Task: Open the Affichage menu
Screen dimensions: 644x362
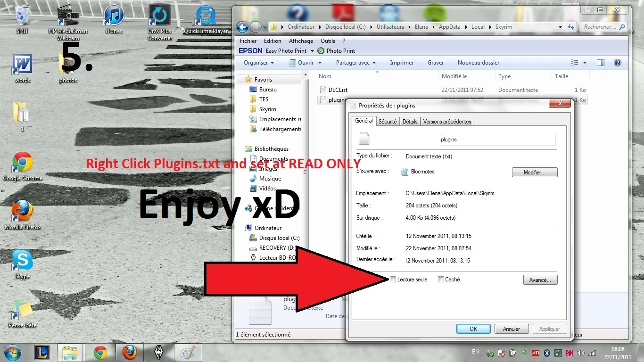Action: (302, 41)
